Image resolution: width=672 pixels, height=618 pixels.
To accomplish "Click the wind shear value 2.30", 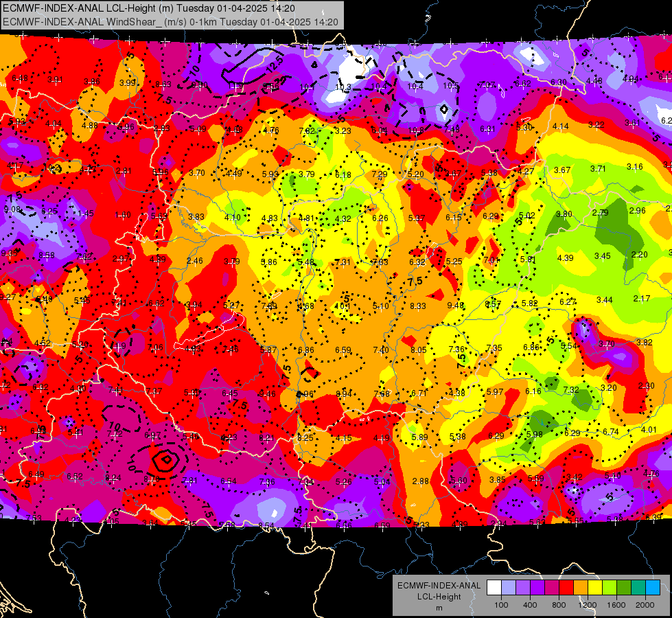I will click(x=646, y=385).
